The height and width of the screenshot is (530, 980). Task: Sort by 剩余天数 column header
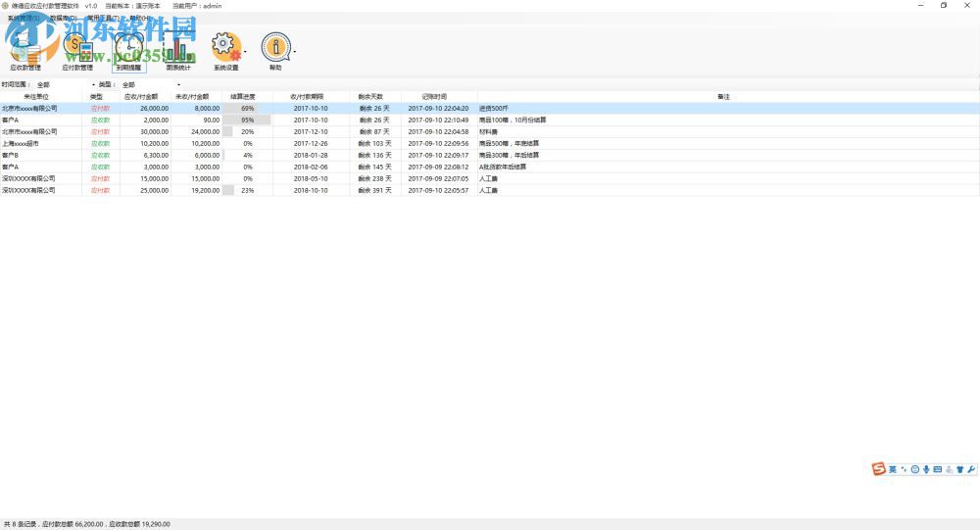pyautogui.click(x=374, y=97)
